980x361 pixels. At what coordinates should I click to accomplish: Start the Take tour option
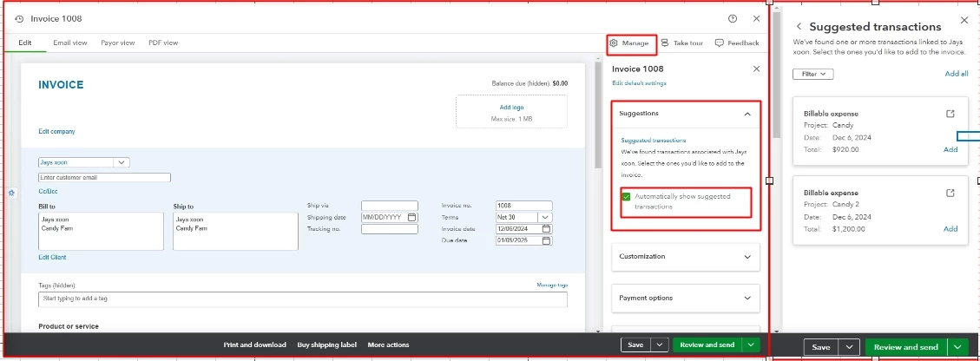click(682, 43)
